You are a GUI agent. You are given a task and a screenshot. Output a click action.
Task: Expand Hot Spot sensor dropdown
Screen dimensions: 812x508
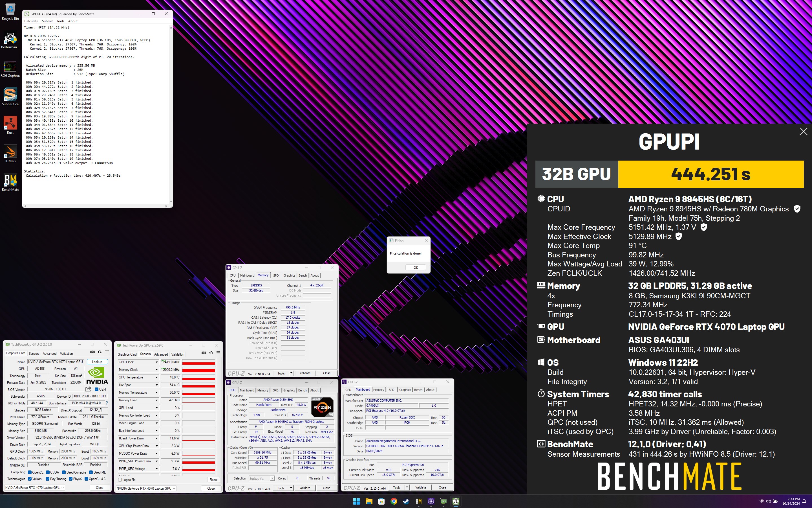click(156, 385)
